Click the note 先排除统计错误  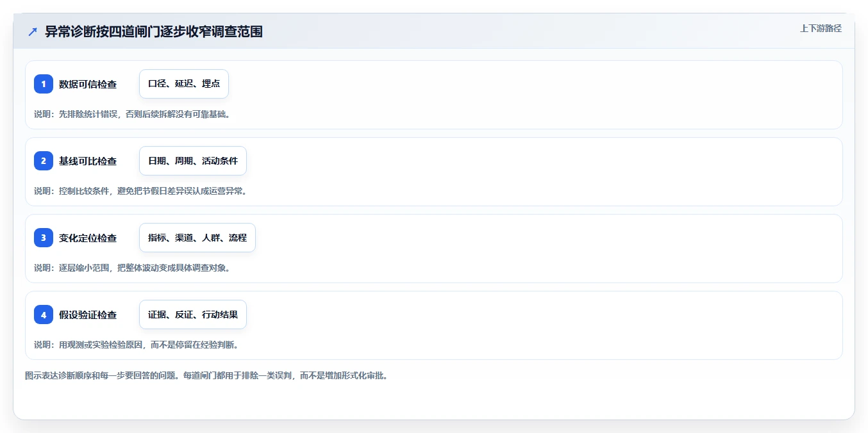point(132,114)
